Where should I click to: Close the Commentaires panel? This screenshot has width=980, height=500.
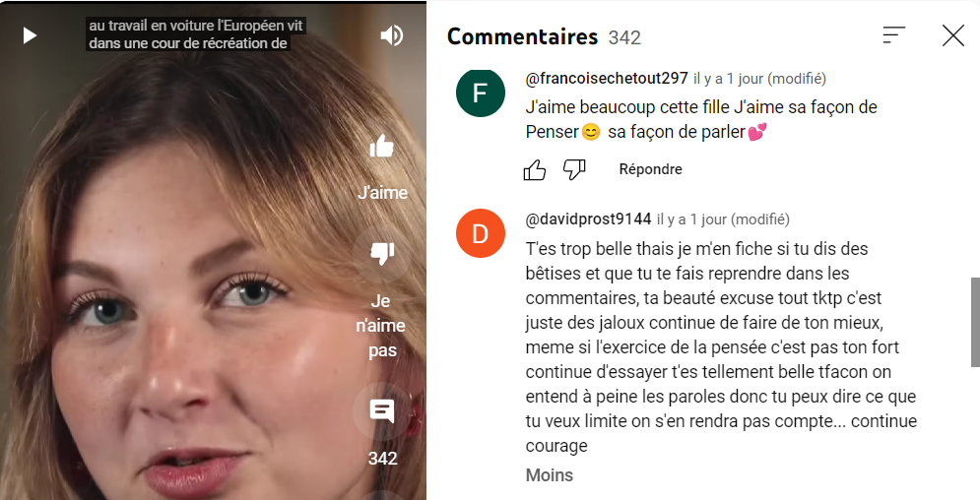point(953,35)
